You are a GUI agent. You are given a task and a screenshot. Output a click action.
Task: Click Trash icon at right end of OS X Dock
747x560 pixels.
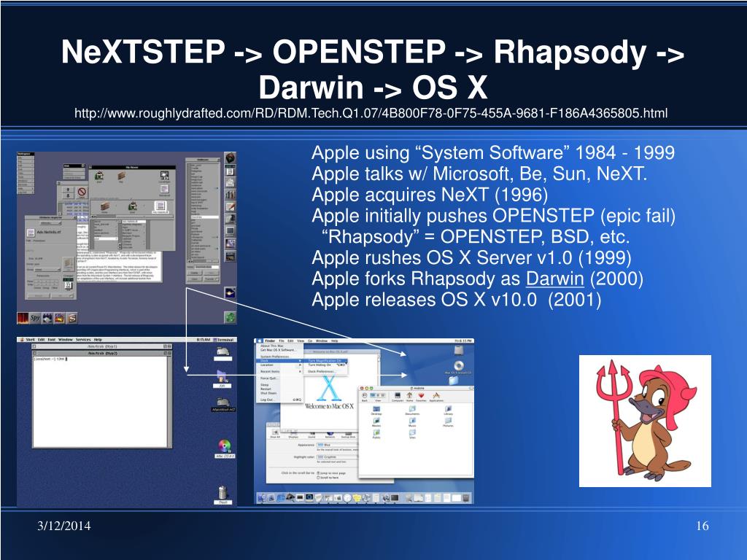click(466, 498)
